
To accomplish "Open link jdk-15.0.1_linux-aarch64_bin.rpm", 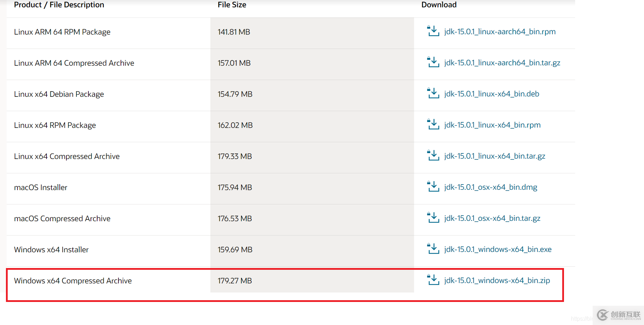I will pos(500,32).
